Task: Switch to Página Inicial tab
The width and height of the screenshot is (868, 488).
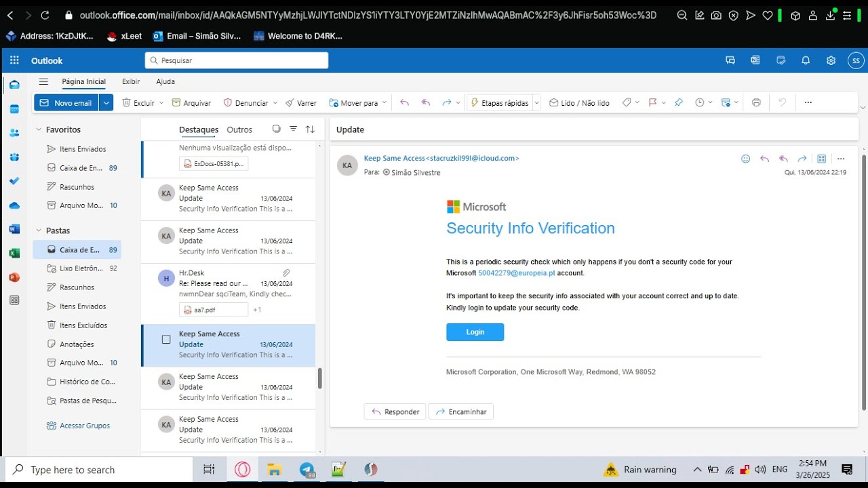Action: (x=84, y=81)
